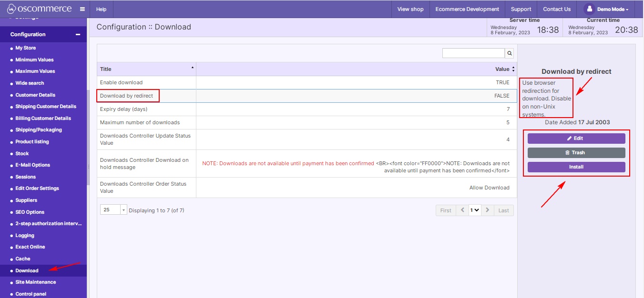Click the Install button
This screenshot has height=298, width=644.
(576, 167)
